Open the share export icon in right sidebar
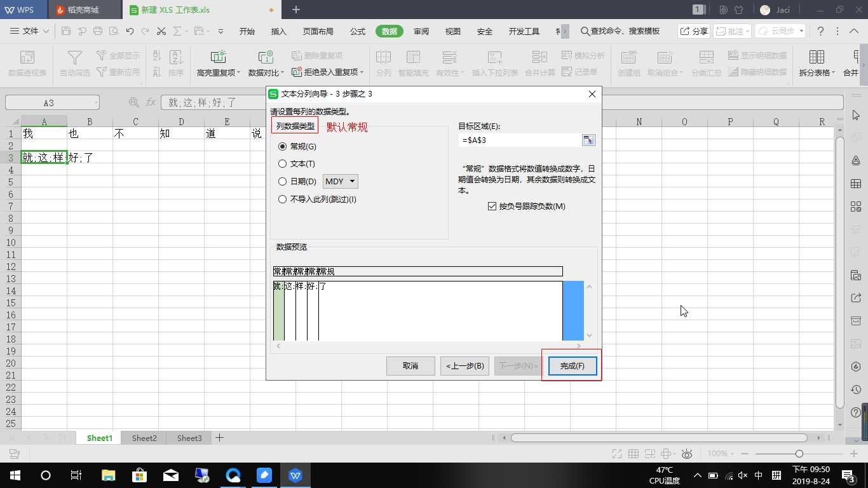Image resolution: width=868 pixels, height=488 pixels. pos(855,298)
